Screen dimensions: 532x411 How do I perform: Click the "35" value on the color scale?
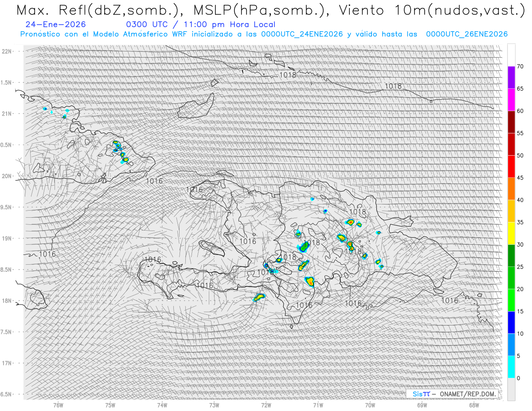coord(520,222)
